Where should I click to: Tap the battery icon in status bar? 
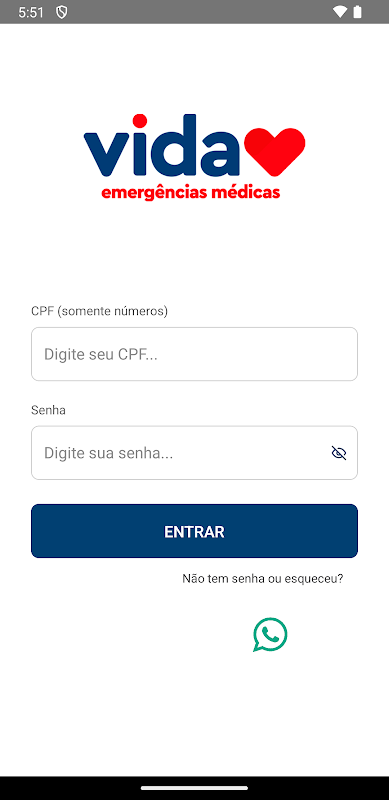357,12
